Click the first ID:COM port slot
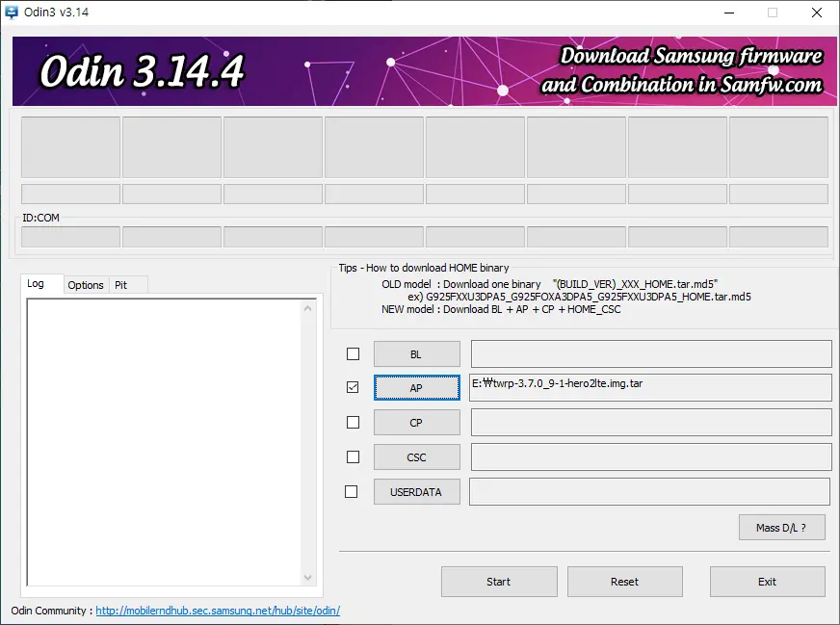The width and height of the screenshot is (840, 625). tap(70, 237)
